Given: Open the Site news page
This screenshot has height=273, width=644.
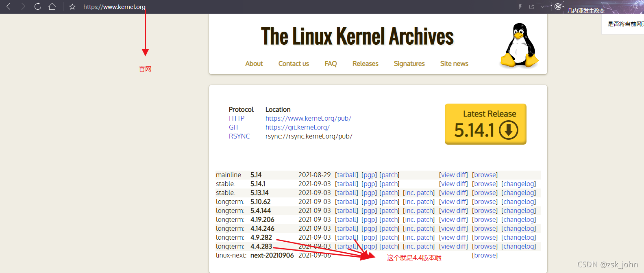Looking at the screenshot, I should click(x=454, y=64).
